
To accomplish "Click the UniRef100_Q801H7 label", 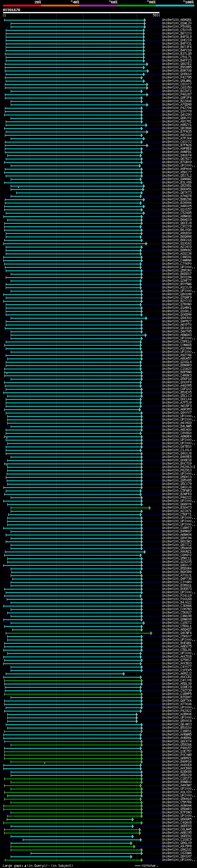I will 176,856.
